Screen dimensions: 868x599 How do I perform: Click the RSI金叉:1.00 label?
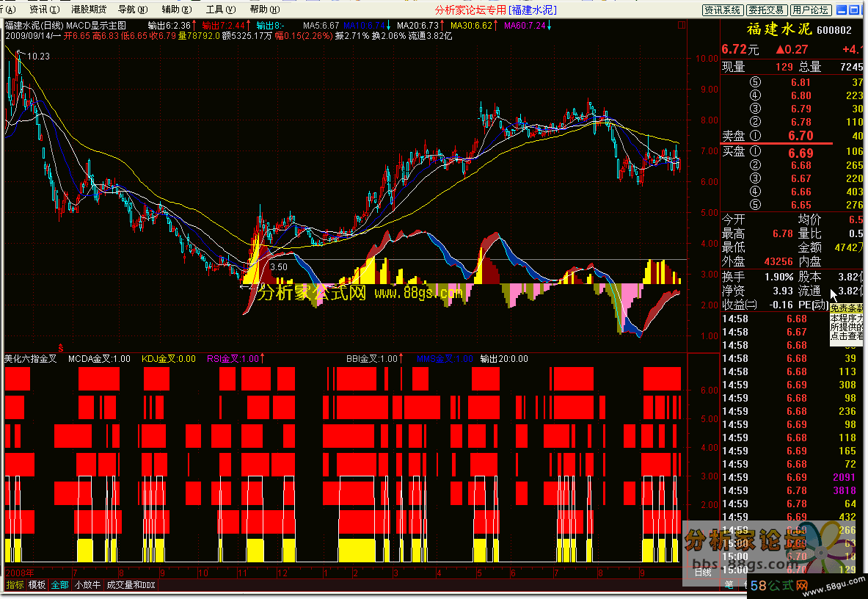click(x=233, y=359)
